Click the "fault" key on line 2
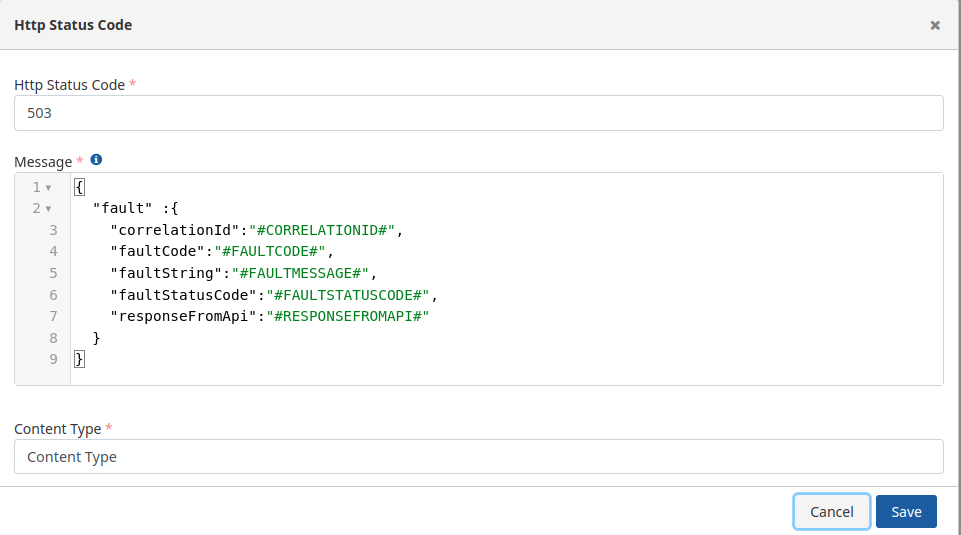The image size is (961, 535). [123, 208]
